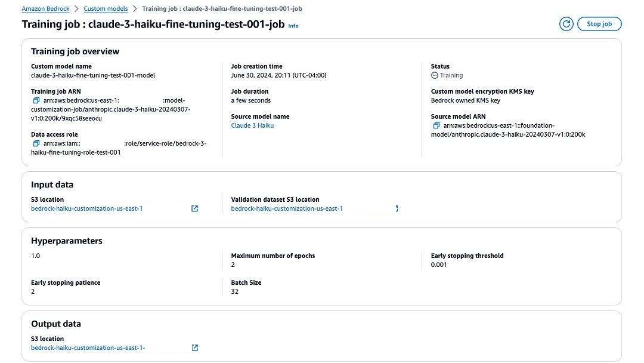Copy the Data access role ARN
Screen dimensions: 644x363
(36, 144)
